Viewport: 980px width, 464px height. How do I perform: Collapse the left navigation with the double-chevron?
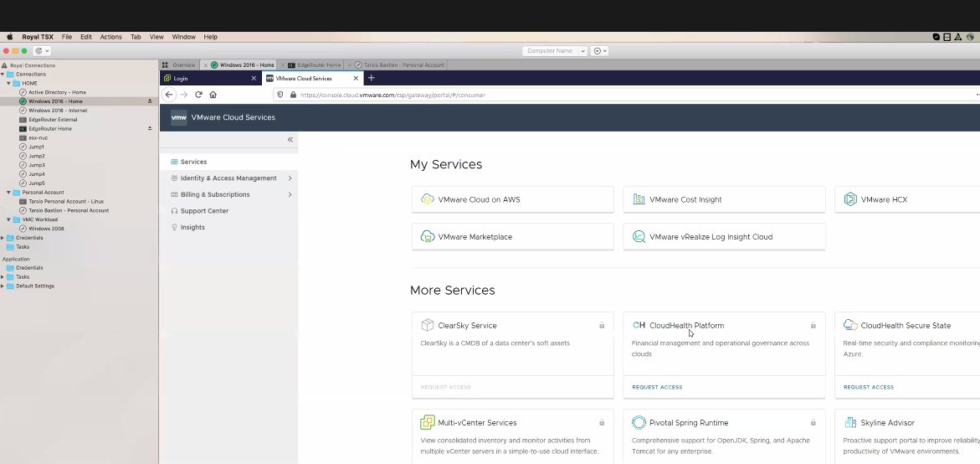290,139
